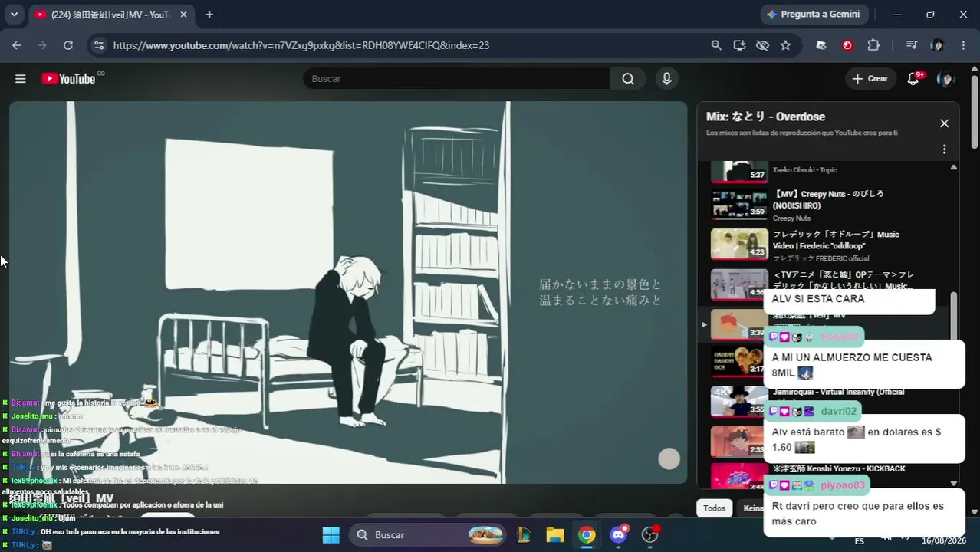This screenshot has width=980, height=552.
Task: View site information icon in address bar
Action: [x=98, y=45]
